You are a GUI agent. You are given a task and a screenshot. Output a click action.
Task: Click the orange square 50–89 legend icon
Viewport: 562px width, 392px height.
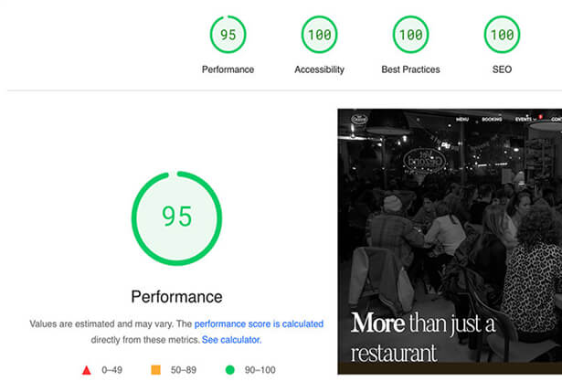point(156,370)
